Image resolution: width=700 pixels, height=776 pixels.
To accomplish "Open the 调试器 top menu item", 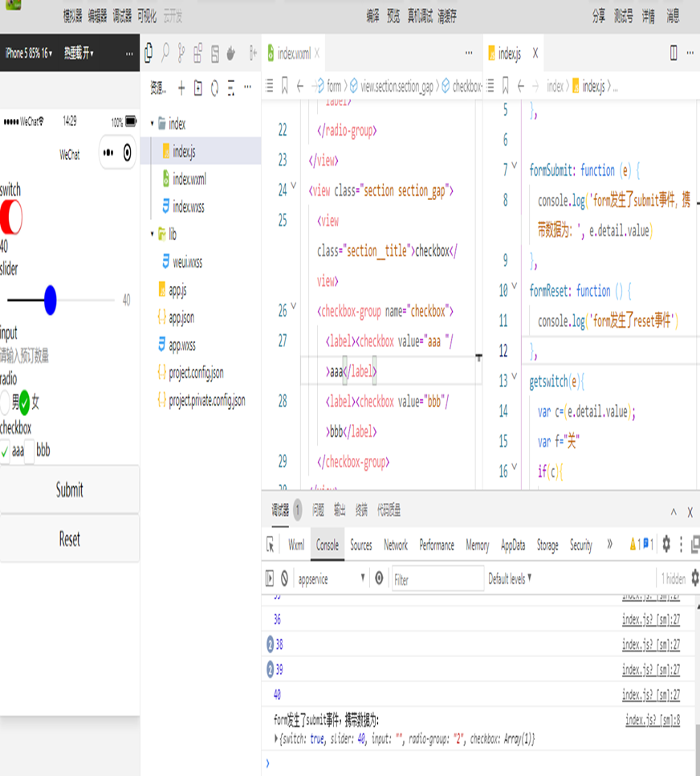I will click(x=122, y=16).
